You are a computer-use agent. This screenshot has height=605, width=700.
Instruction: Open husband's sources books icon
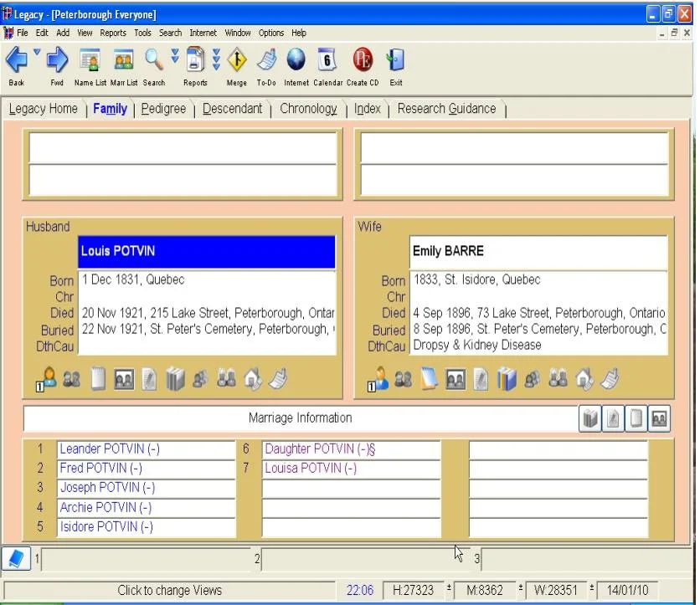(x=175, y=380)
